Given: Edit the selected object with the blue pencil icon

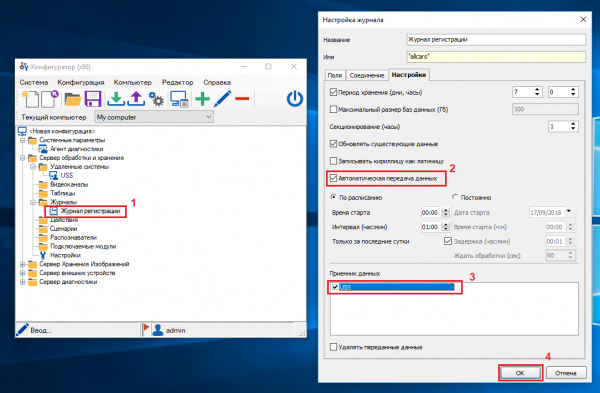Looking at the screenshot, I should click(x=222, y=99).
